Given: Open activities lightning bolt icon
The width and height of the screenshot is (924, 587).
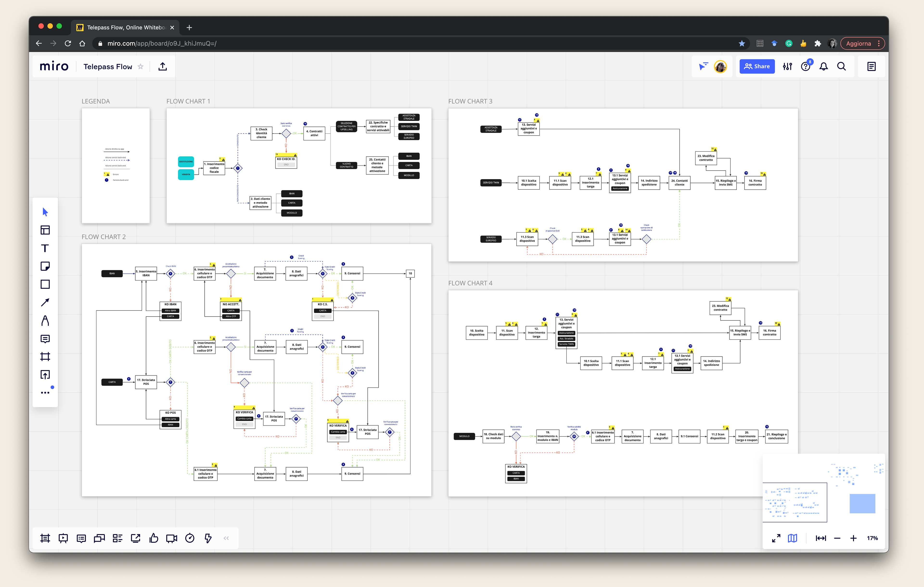Looking at the screenshot, I should [208, 538].
